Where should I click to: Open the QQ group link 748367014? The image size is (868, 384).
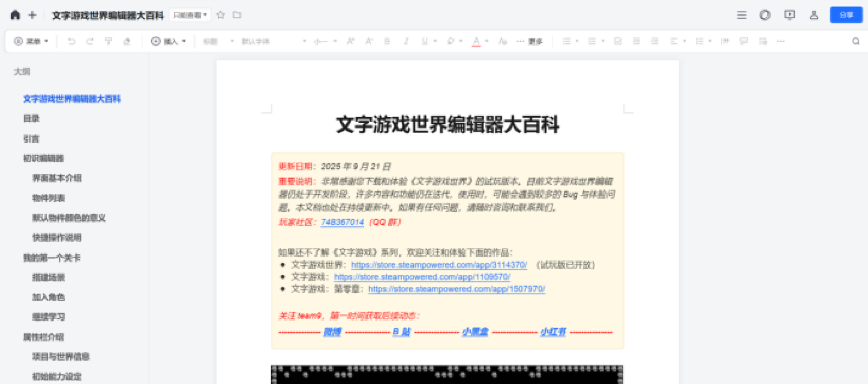pyautogui.click(x=342, y=222)
